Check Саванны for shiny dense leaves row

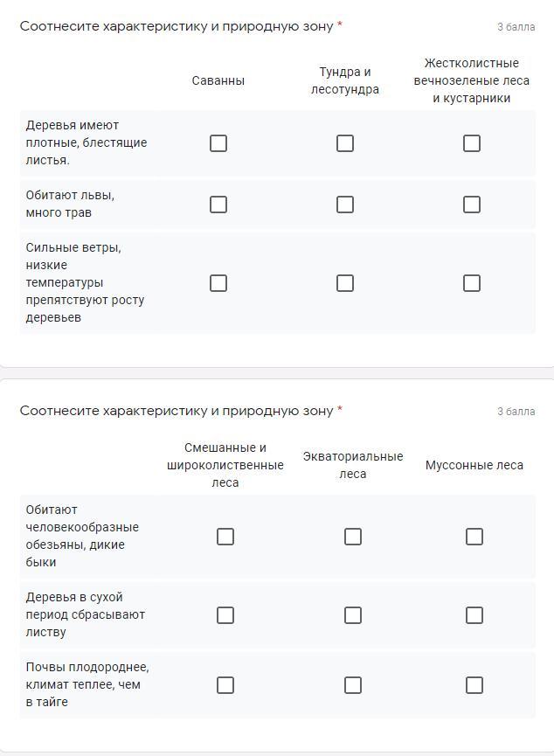click(x=218, y=142)
